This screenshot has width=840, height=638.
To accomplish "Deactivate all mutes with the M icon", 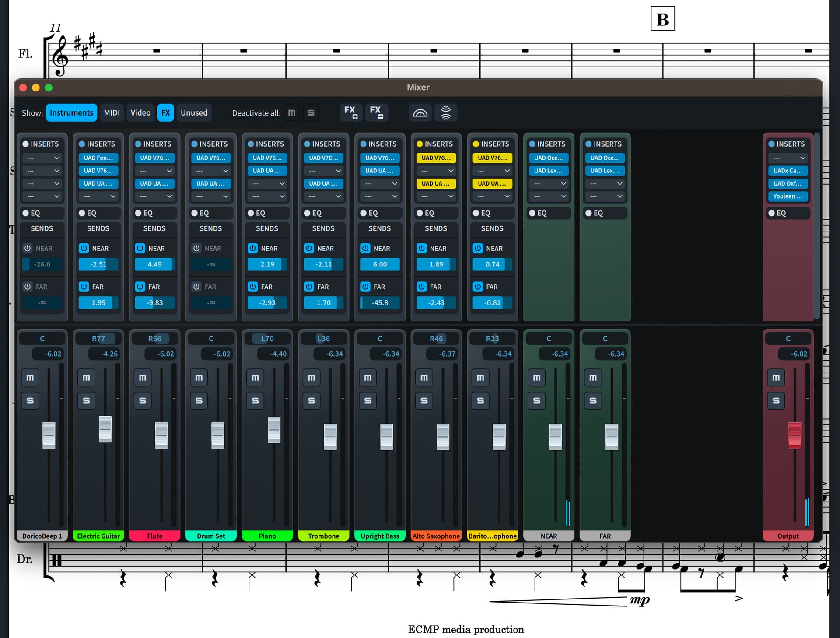I will pyautogui.click(x=292, y=113).
